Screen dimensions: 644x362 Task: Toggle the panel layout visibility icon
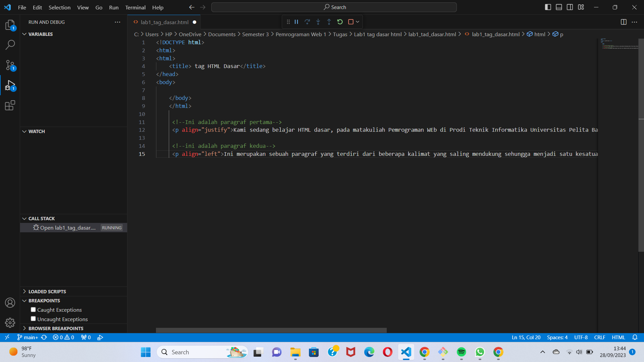pyautogui.click(x=559, y=7)
